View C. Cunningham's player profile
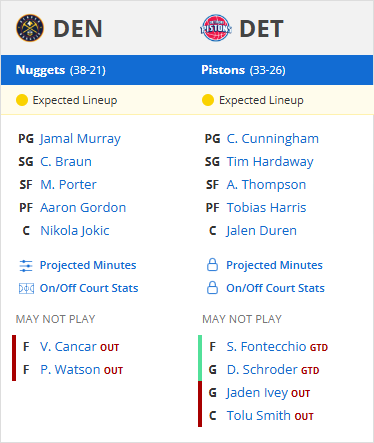The height and width of the screenshot is (443, 374). [273, 139]
